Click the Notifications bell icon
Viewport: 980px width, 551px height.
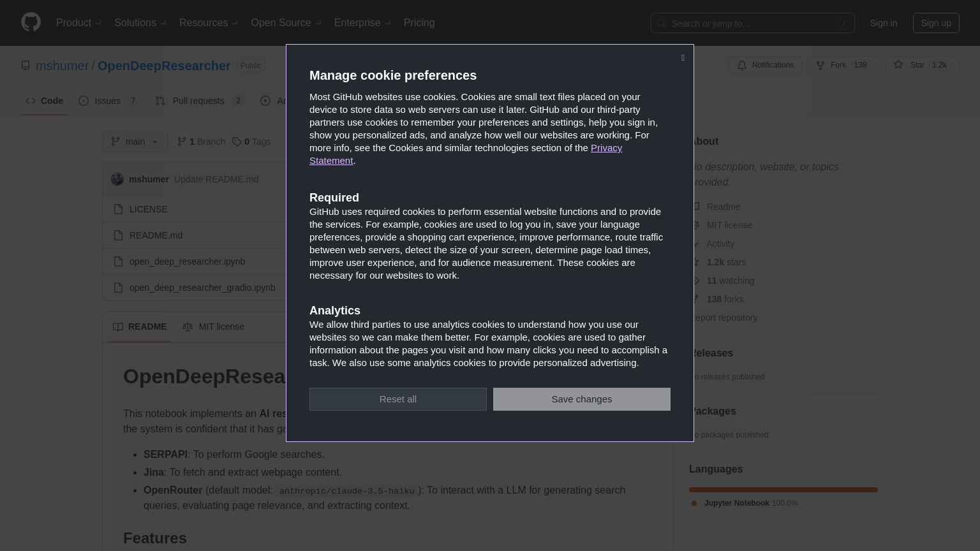click(x=742, y=65)
